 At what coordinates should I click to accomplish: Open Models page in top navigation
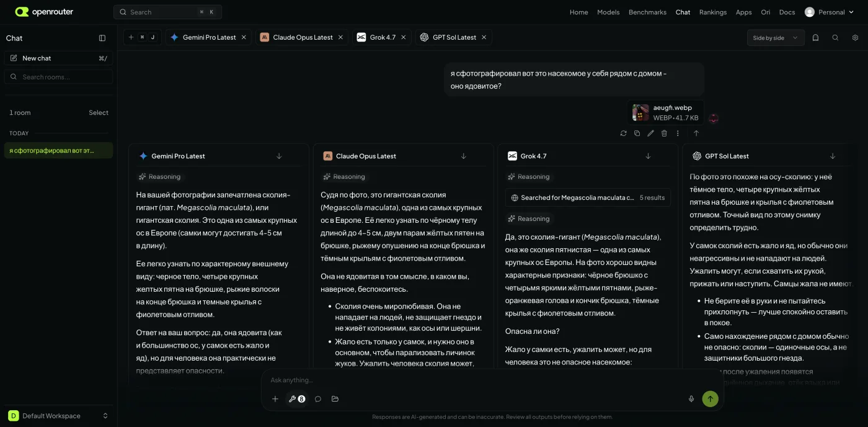608,12
